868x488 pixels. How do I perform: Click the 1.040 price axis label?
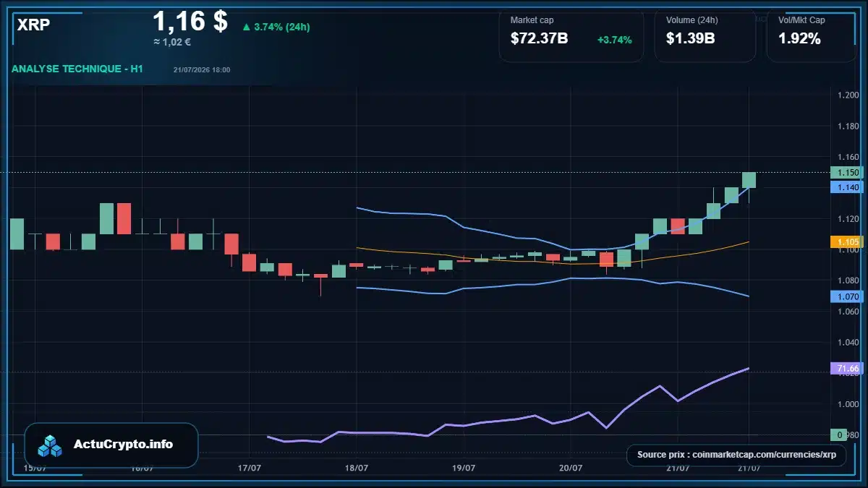848,342
